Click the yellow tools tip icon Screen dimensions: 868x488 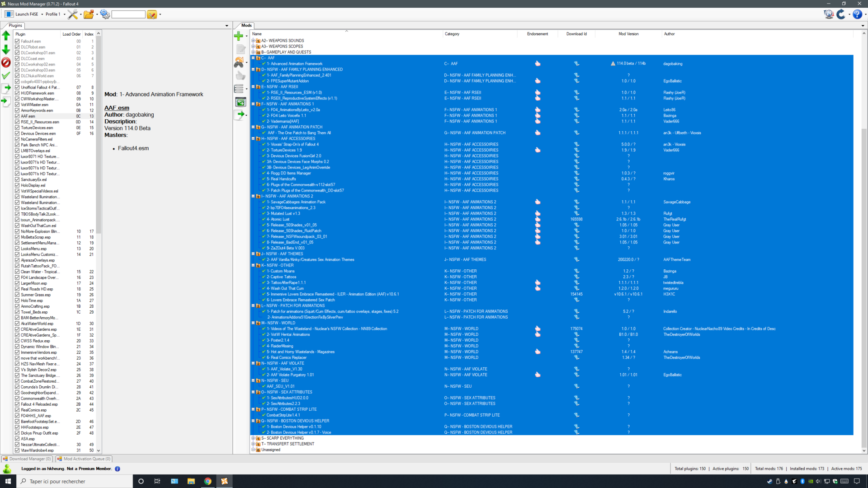[152, 14]
